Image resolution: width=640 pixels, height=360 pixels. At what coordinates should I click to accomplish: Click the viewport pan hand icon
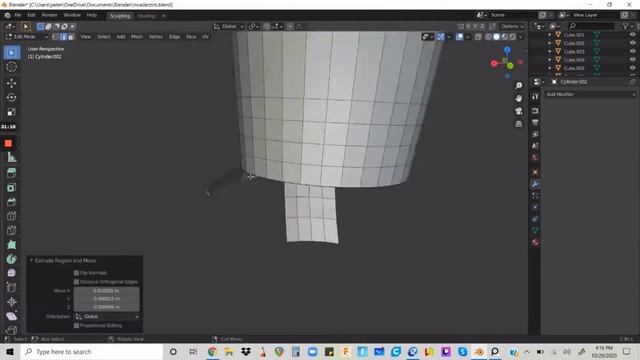pos(518,98)
